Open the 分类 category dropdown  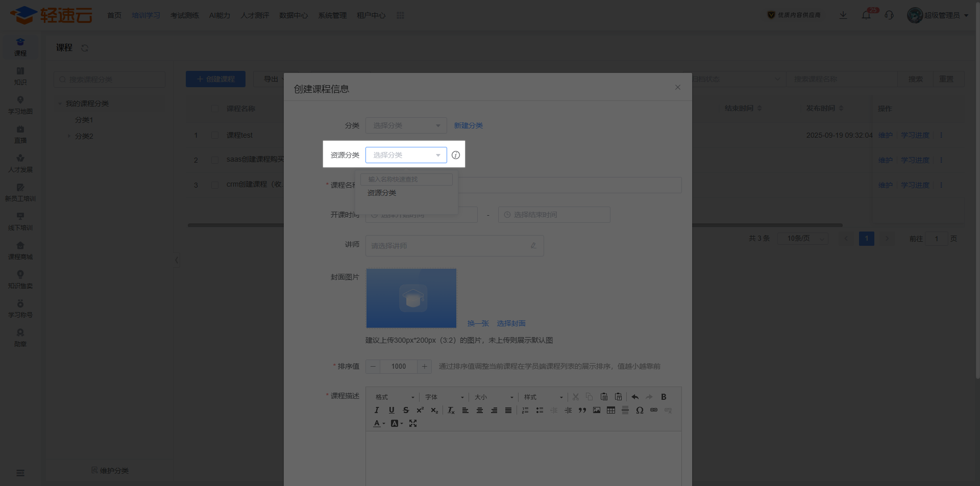click(x=406, y=125)
